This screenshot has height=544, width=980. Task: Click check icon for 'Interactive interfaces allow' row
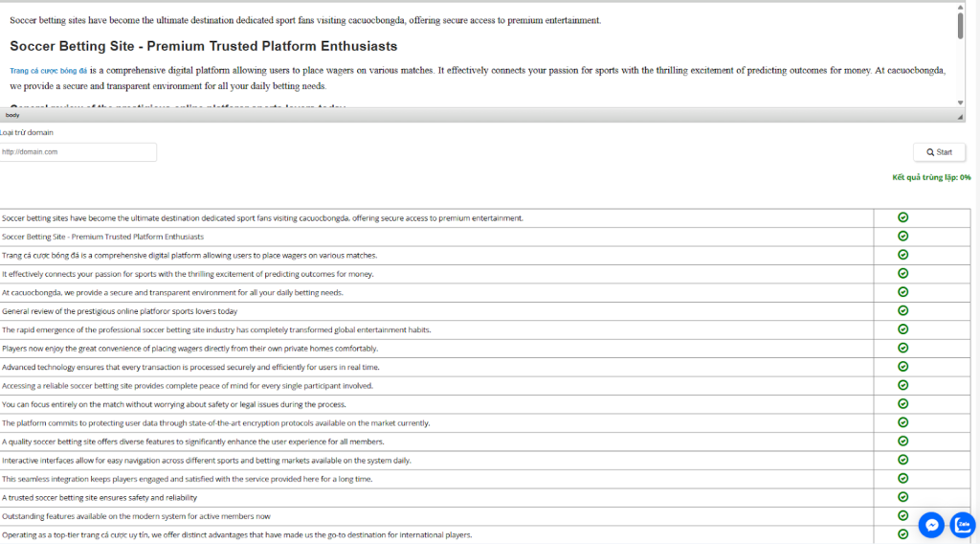pyautogui.click(x=902, y=460)
